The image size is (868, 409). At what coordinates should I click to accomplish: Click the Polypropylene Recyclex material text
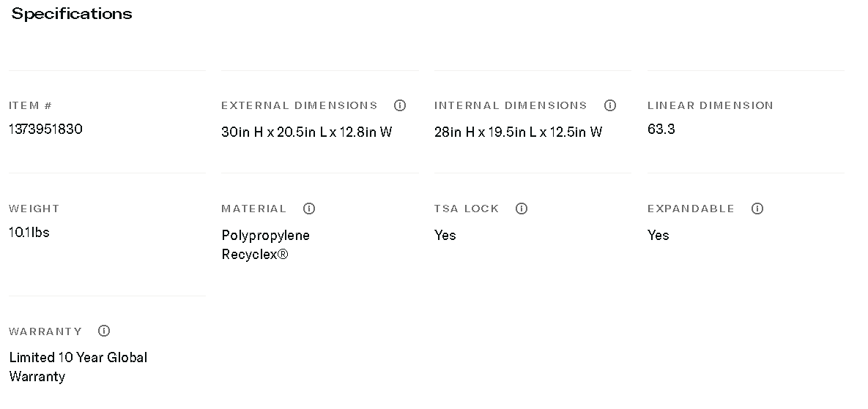coord(265,244)
